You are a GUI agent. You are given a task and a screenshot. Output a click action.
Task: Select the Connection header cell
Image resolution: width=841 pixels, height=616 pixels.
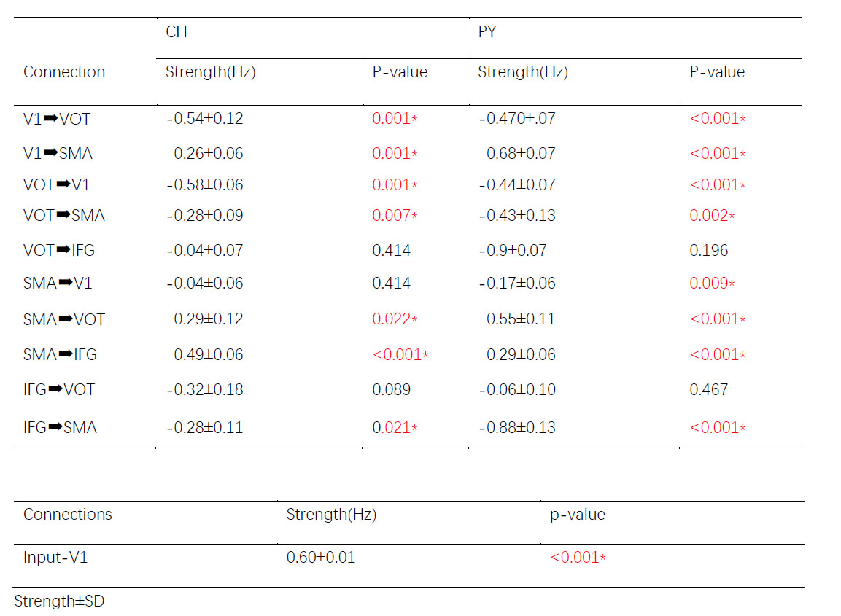64,71
